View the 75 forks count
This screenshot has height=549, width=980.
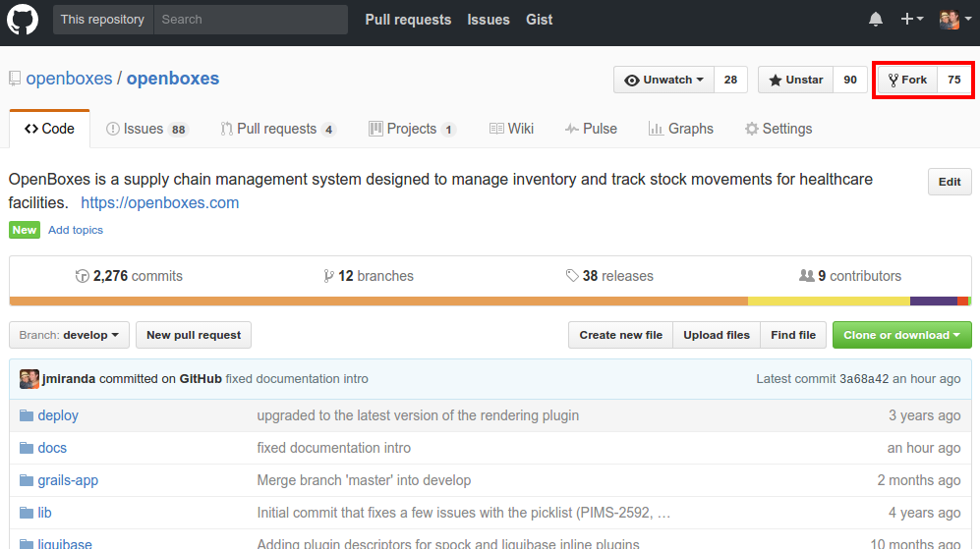click(x=953, y=80)
